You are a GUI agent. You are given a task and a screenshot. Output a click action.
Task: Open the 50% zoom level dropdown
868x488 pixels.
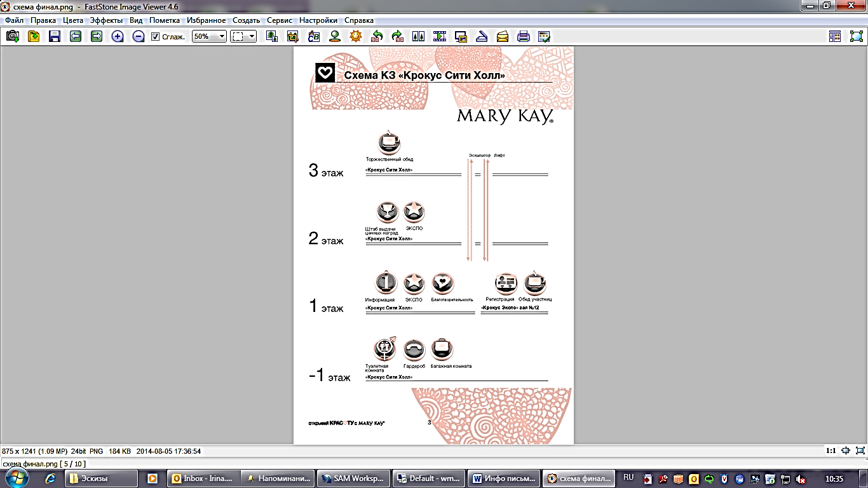coord(209,37)
